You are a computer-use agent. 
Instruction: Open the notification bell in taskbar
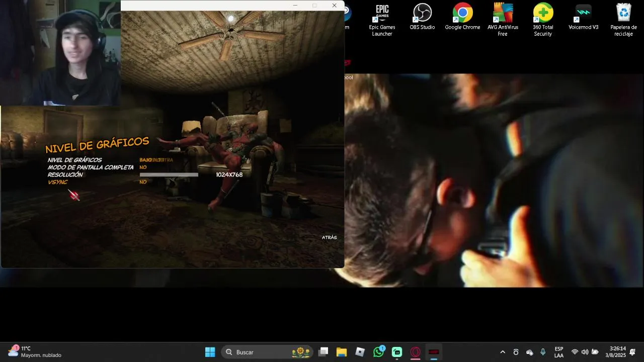click(632, 352)
